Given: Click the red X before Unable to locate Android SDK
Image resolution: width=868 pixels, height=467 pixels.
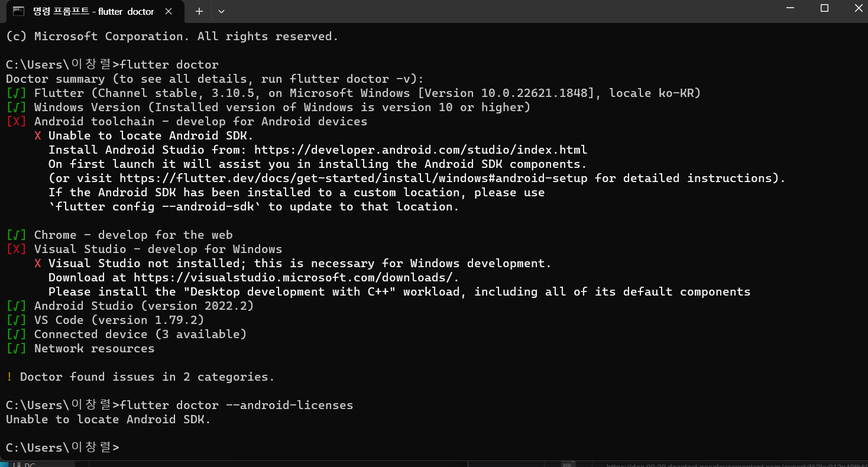Looking at the screenshot, I should tap(38, 136).
